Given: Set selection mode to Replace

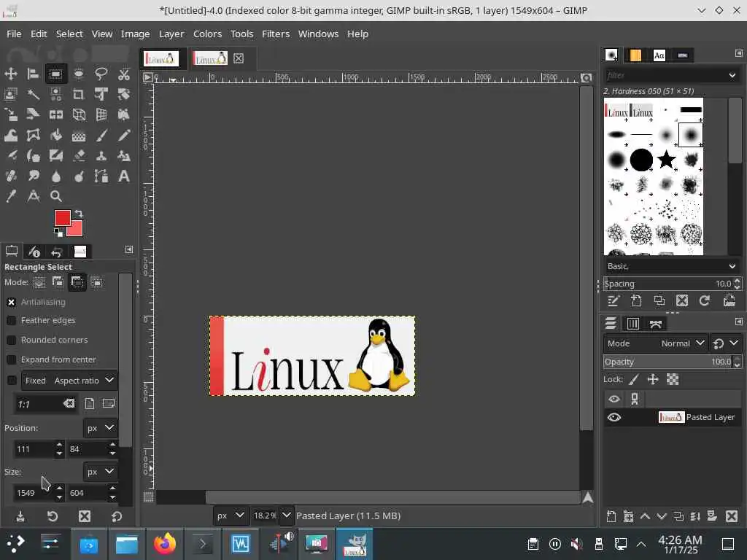Looking at the screenshot, I should pyautogui.click(x=39, y=282).
